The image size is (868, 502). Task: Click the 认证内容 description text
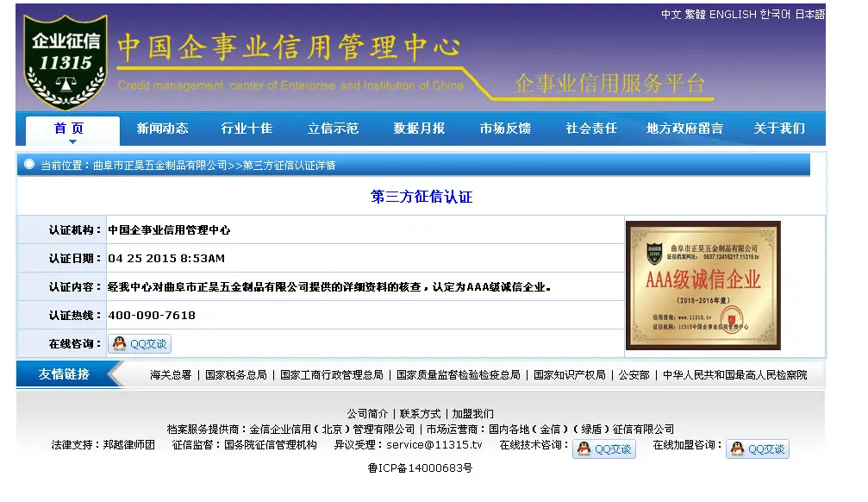pyautogui.click(x=328, y=287)
